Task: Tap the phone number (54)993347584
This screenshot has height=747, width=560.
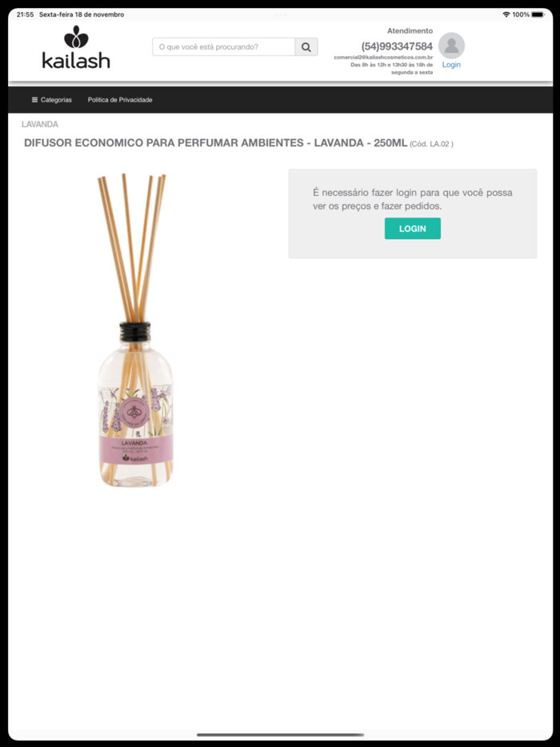Action: [x=397, y=46]
